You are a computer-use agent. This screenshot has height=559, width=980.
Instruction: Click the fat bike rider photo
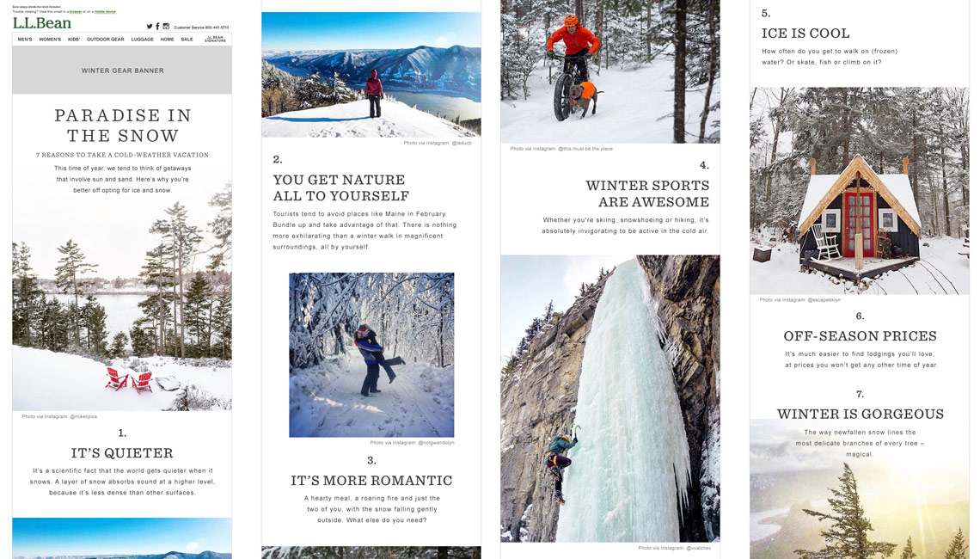(610, 71)
